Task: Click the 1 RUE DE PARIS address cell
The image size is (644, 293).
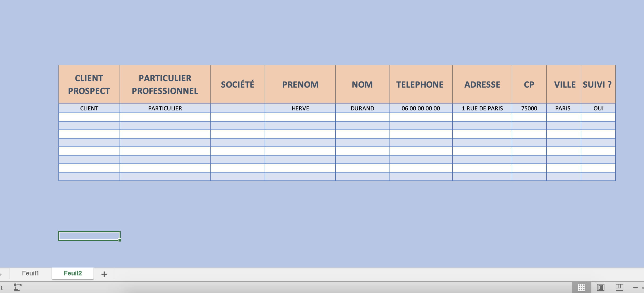Action: 482,108
